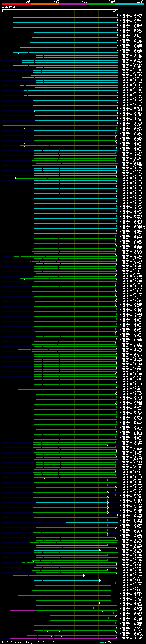Click the white query sequence bar

60,10
